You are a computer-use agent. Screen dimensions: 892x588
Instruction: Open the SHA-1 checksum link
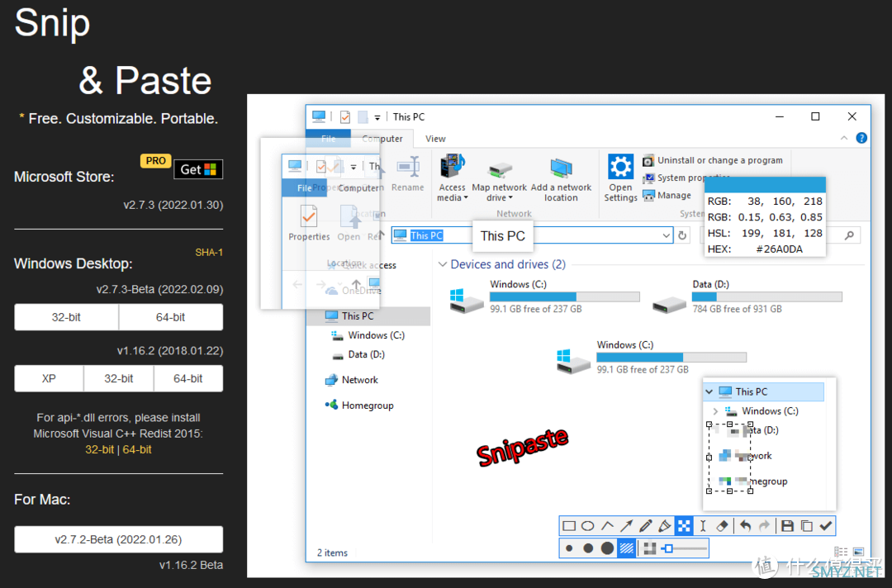(209, 253)
